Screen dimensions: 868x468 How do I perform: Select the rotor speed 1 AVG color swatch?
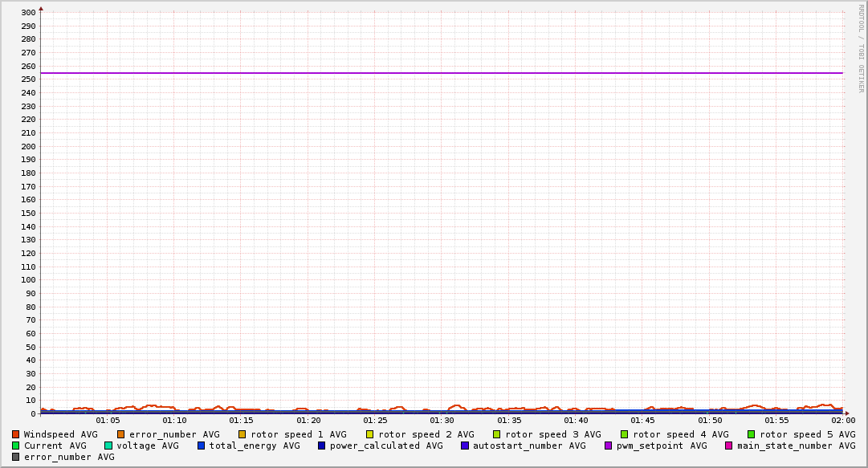pyautogui.click(x=242, y=434)
